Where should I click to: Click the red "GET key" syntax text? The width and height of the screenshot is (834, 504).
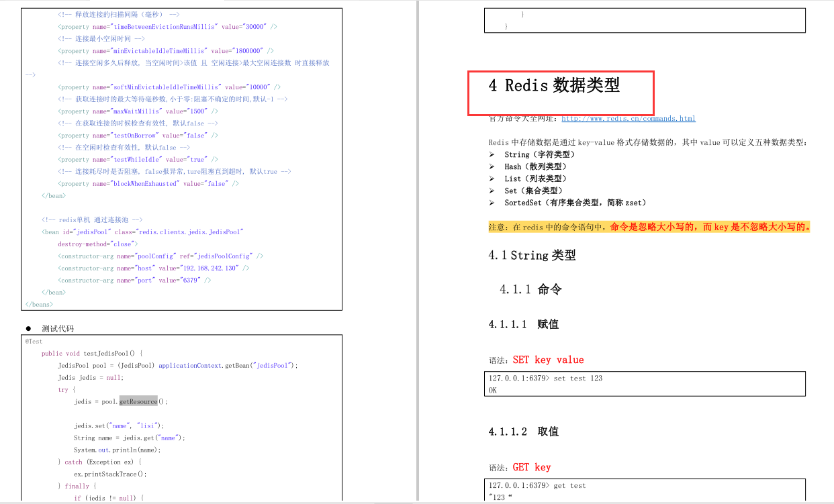point(532,467)
